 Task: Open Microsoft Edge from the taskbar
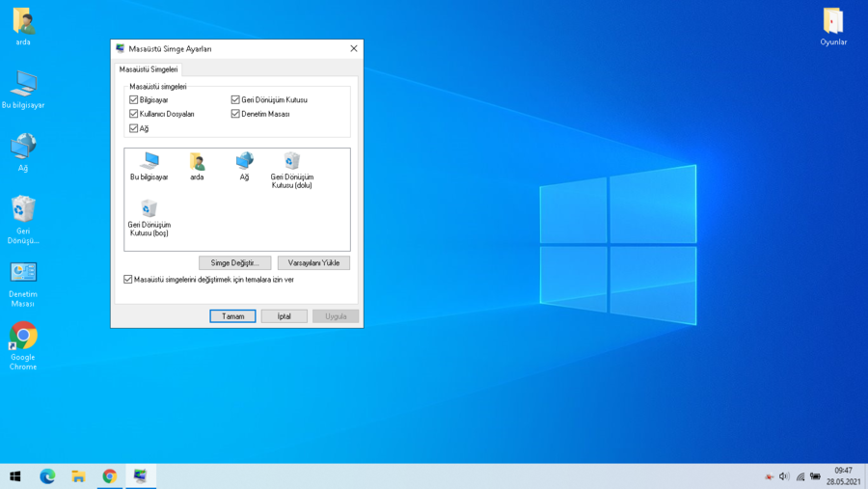tap(47, 476)
